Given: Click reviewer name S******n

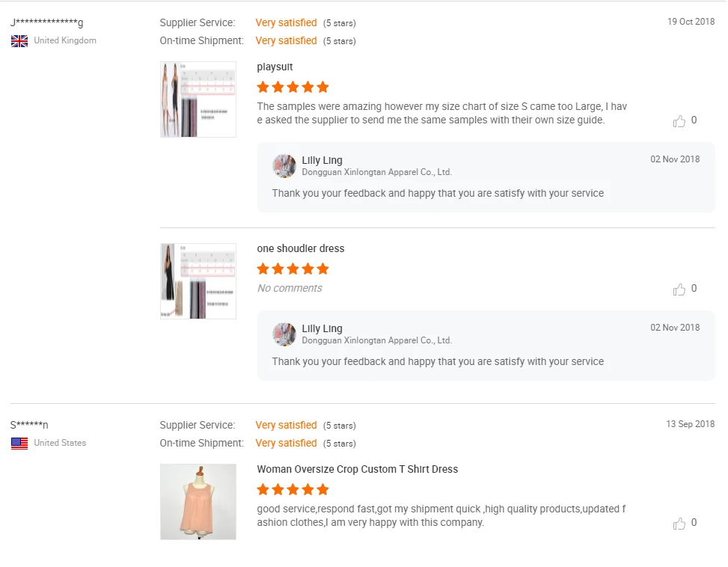Looking at the screenshot, I should coord(30,426).
